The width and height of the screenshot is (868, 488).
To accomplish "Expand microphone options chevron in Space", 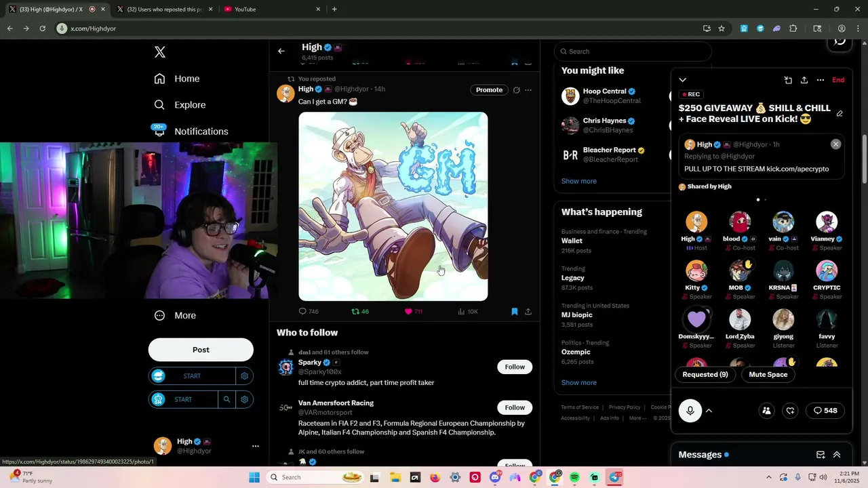I will [709, 411].
